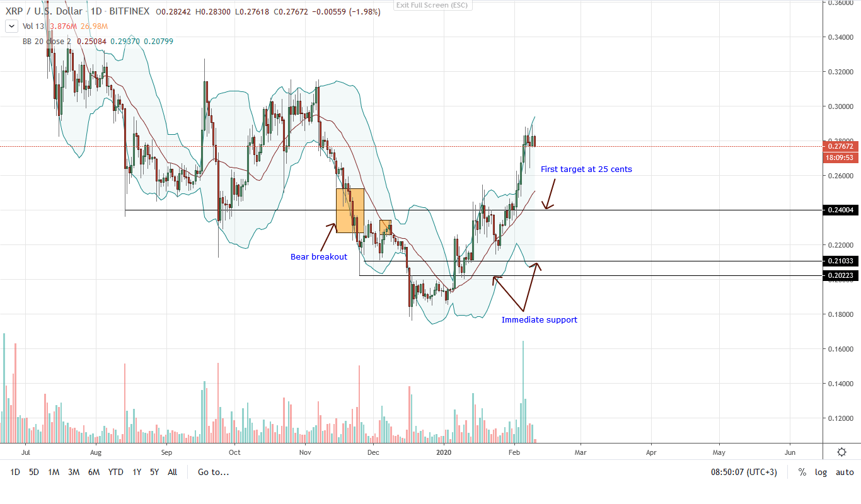Click the 0.21033 price line label
This screenshot has width=861, height=504.
[841, 261]
